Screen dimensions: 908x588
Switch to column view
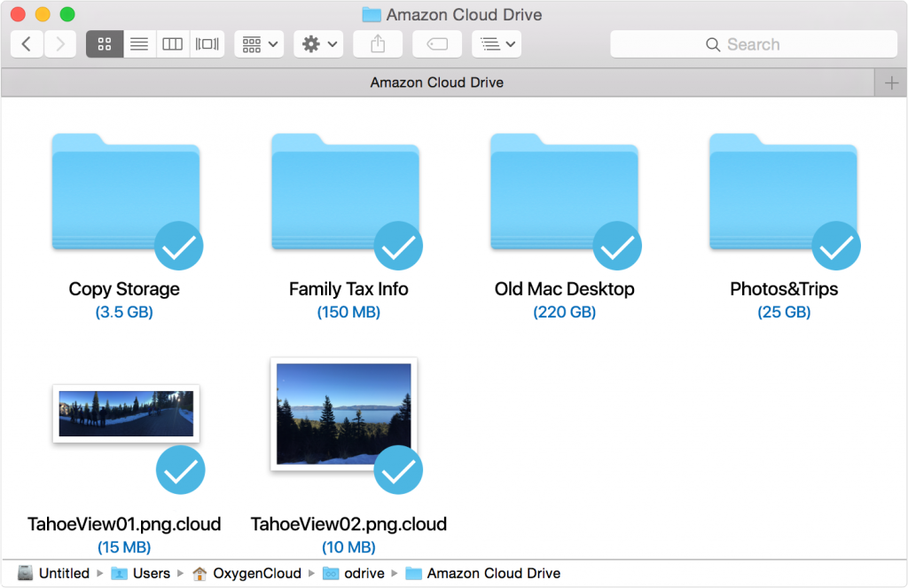coord(172,43)
